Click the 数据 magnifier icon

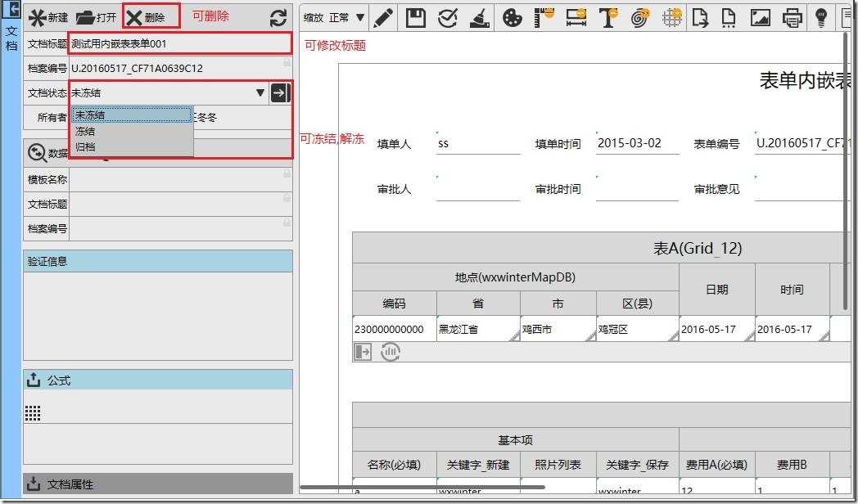pos(37,153)
